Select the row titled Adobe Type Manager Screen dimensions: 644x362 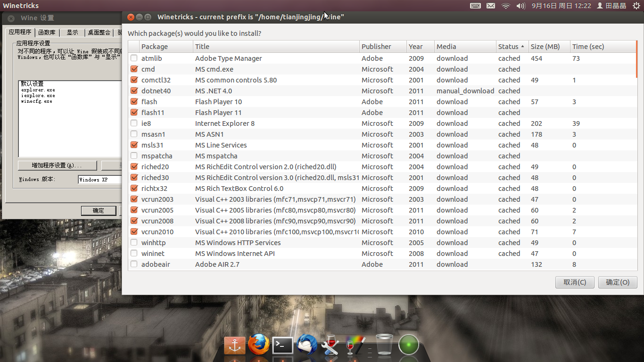pos(383,58)
